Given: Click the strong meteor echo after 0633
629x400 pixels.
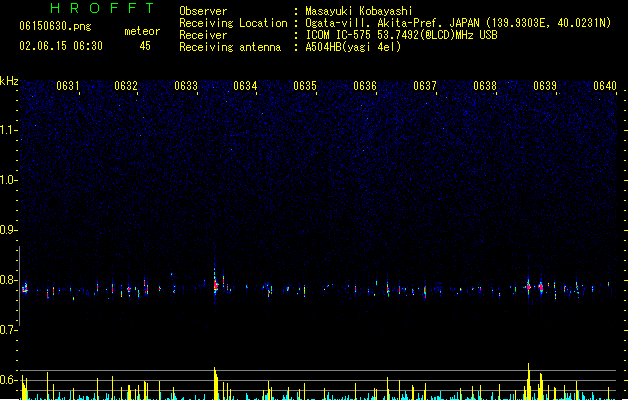Looking at the screenshot, I should [x=215, y=284].
